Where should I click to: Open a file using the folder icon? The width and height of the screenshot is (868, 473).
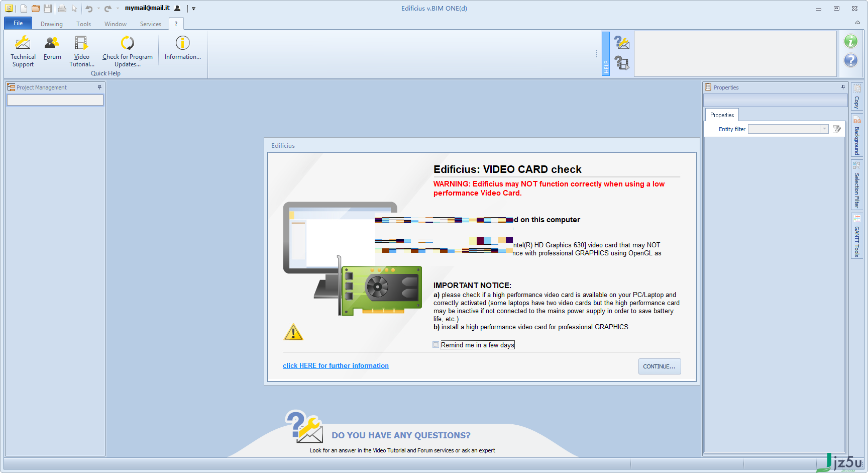36,9
